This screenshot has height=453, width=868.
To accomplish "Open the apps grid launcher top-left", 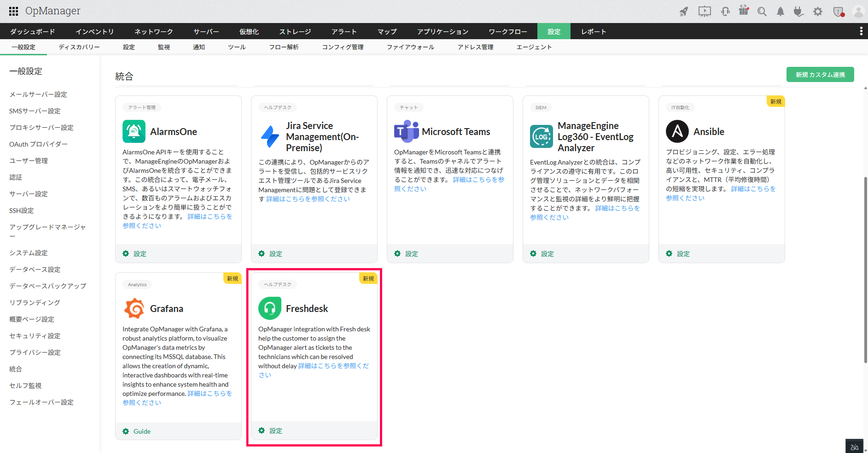I will point(13,11).
